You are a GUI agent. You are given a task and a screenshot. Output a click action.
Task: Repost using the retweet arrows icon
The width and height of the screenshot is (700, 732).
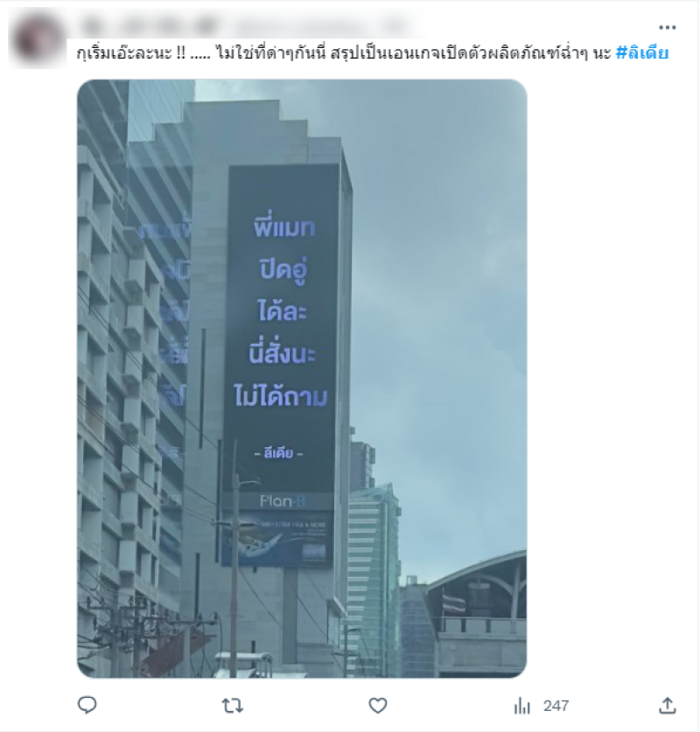[232, 706]
